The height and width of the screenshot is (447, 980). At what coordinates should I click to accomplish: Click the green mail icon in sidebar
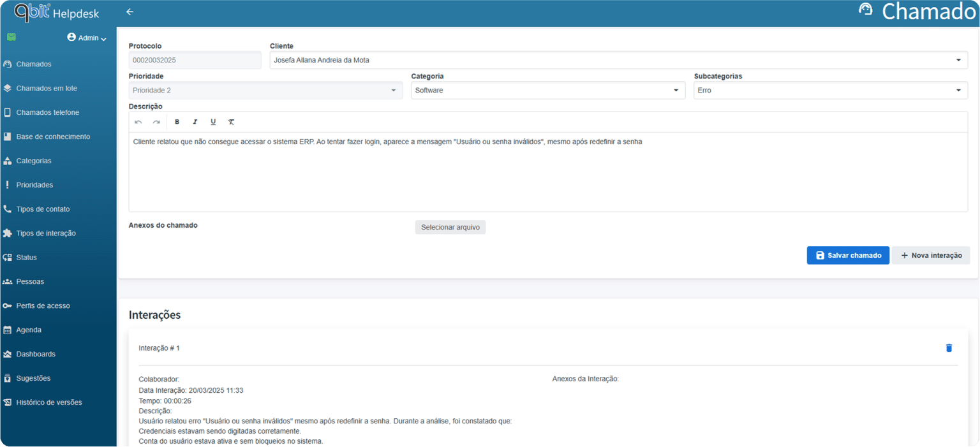coord(11,37)
